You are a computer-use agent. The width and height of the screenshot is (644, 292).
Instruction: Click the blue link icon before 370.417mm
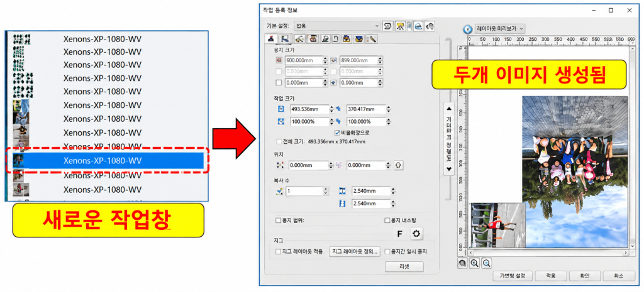pos(339,109)
